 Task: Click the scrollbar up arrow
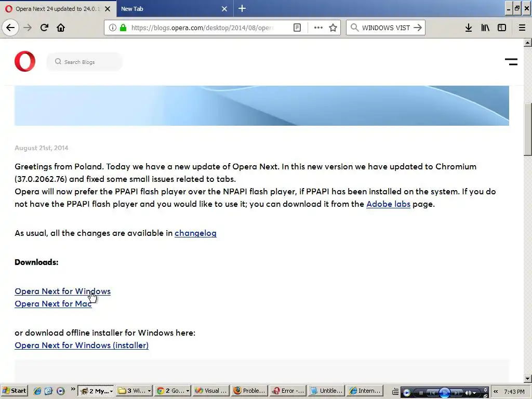pyautogui.click(x=528, y=43)
